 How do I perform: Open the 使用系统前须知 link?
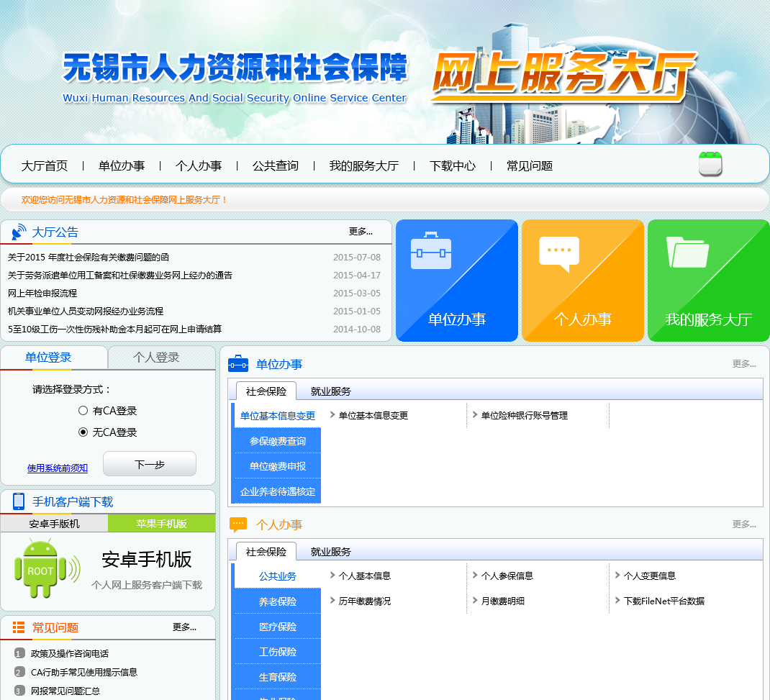(58, 468)
